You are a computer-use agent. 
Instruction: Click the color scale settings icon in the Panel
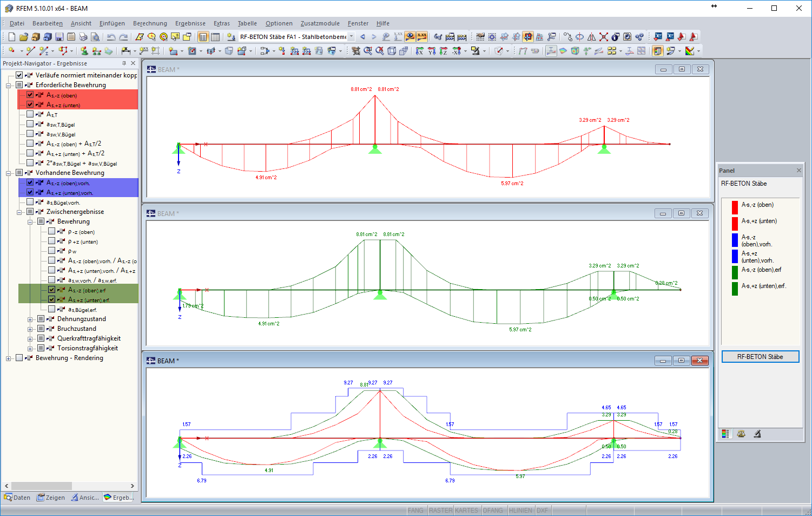coord(725,434)
